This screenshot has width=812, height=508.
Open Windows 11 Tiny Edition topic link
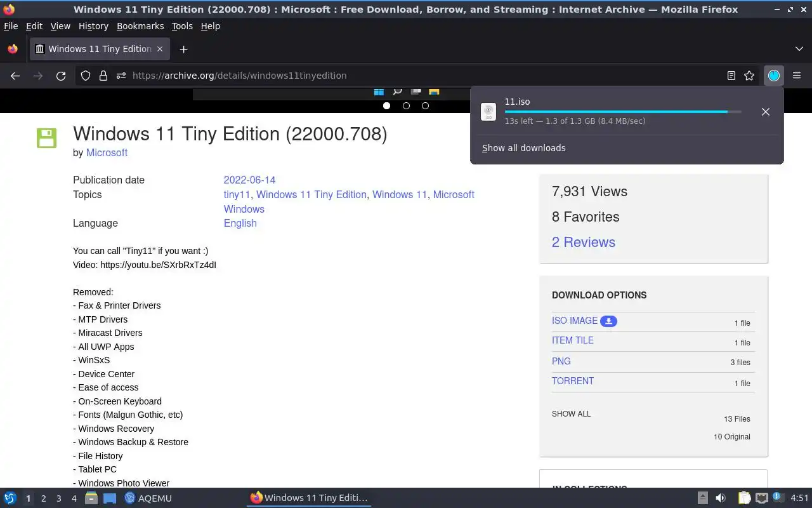point(311,194)
